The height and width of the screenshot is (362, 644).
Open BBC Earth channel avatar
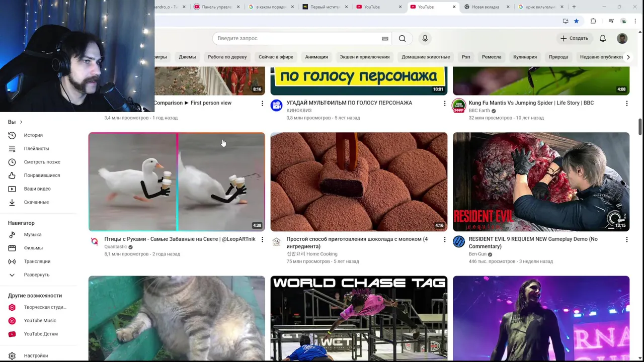[x=459, y=105]
